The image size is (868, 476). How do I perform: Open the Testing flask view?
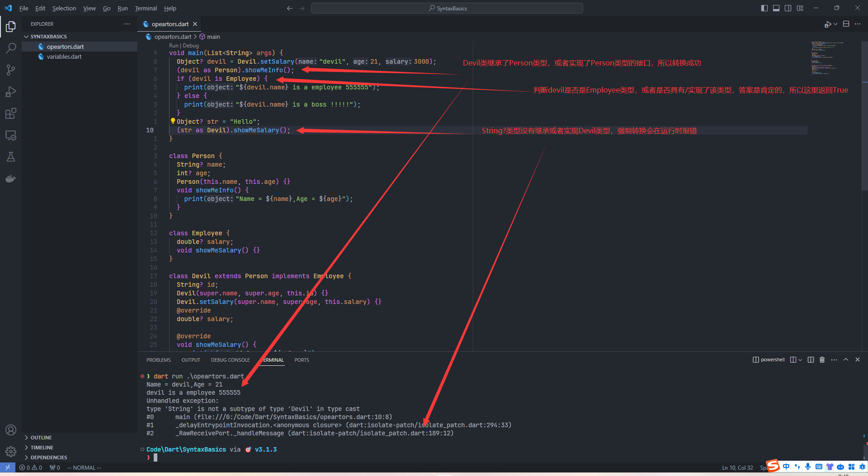coord(11,157)
